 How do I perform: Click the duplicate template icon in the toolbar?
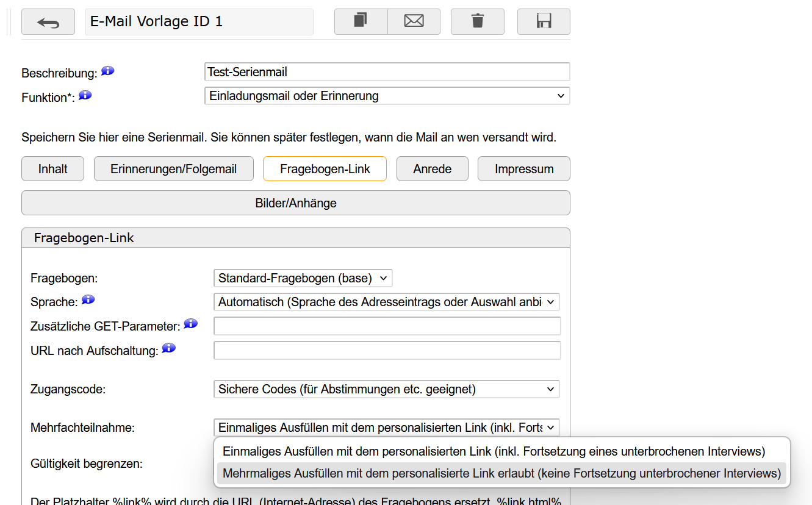click(361, 21)
